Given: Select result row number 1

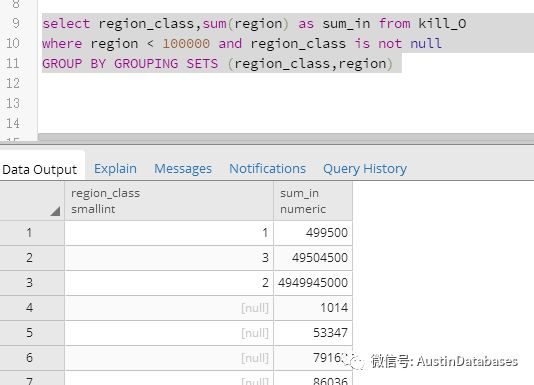Looking at the screenshot, I should coord(32,233).
